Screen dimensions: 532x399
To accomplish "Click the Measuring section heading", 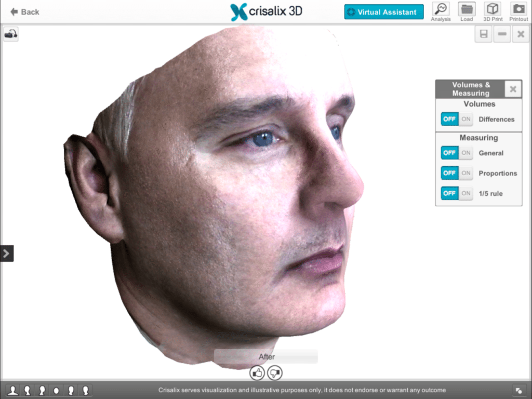I will 478,137.
